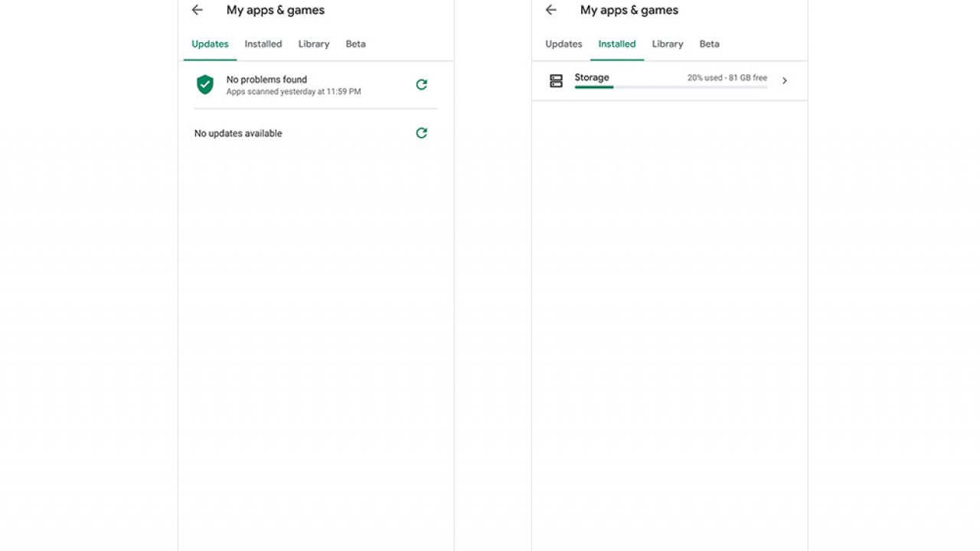Open Library tab on the Updates screen
980x551 pixels.
(314, 44)
